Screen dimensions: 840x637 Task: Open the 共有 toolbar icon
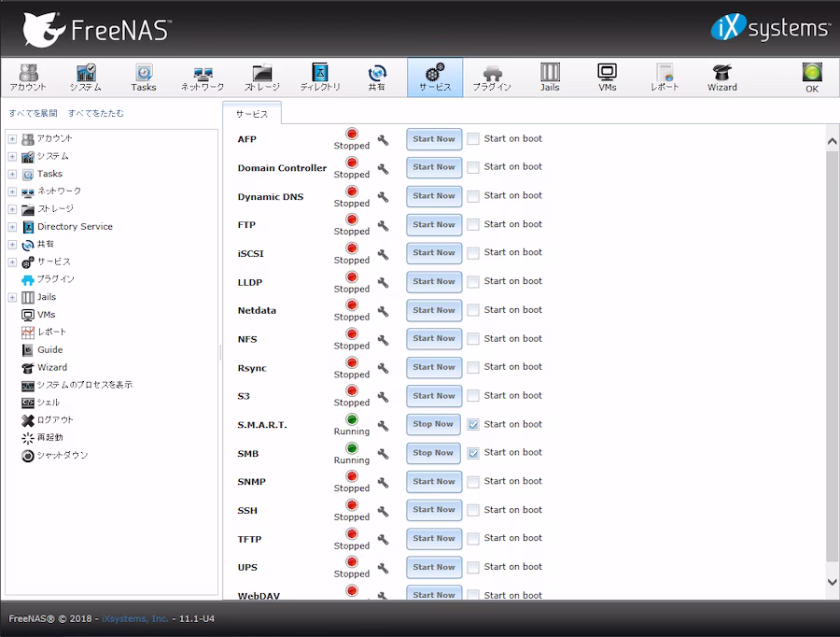(377, 78)
